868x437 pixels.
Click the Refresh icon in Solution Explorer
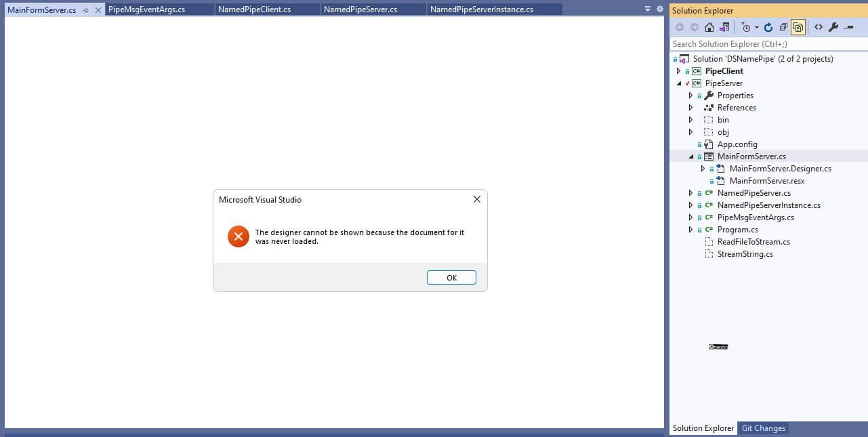pos(768,27)
